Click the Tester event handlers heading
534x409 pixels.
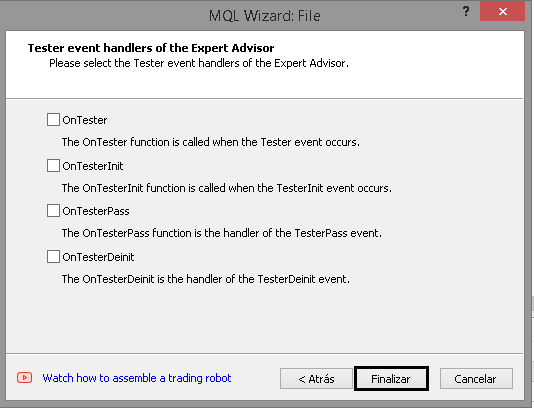pos(151,48)
